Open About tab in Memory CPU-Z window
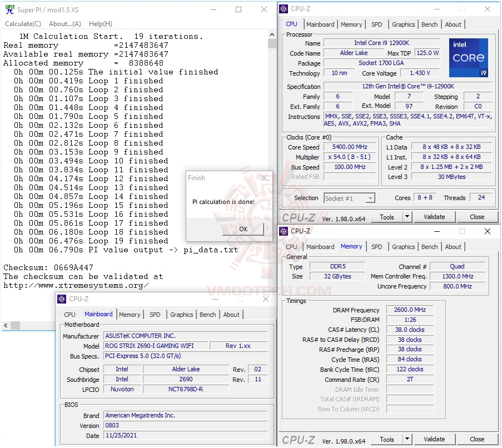Image resolution: width=502 pixels, height=448 pixels. 453,247
